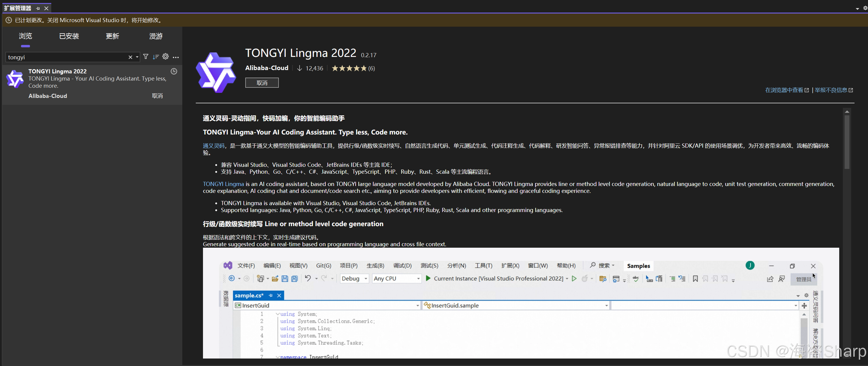Click the TONGYI Lingma 2022 title heading
Viewport: 868px width, 366px height.
300,53
